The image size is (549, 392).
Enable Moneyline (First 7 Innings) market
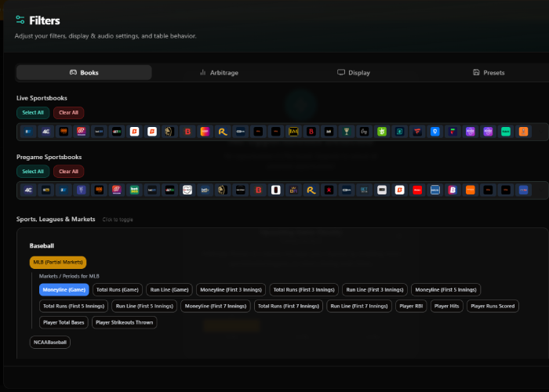(x=216, y=307)
